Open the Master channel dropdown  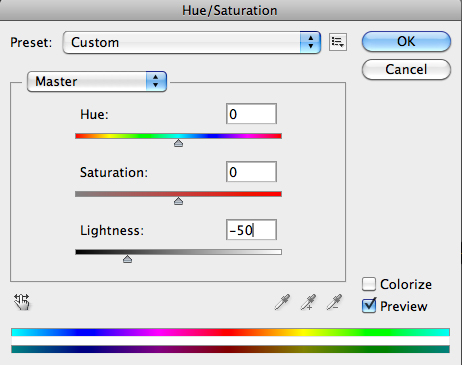point(97,81)
